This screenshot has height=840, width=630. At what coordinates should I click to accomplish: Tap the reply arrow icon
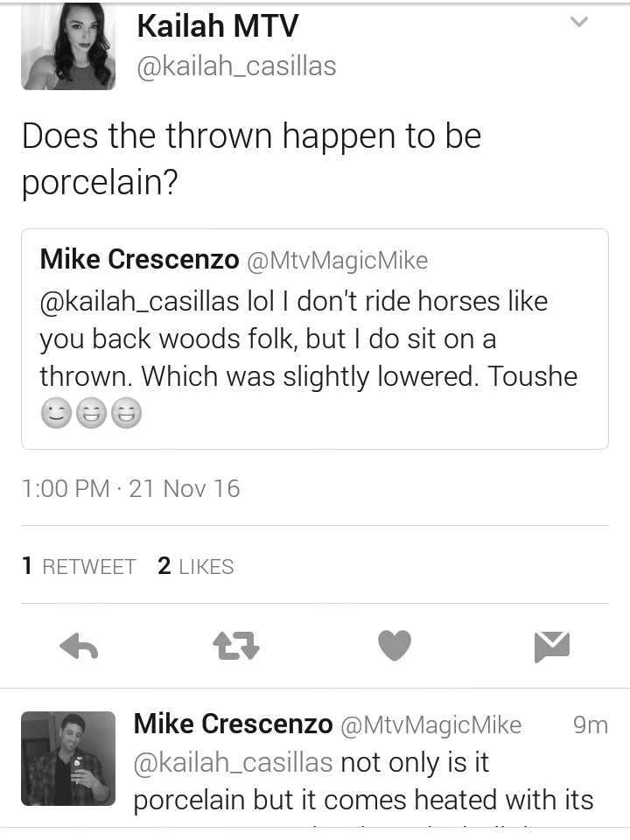tap(79, 646)
